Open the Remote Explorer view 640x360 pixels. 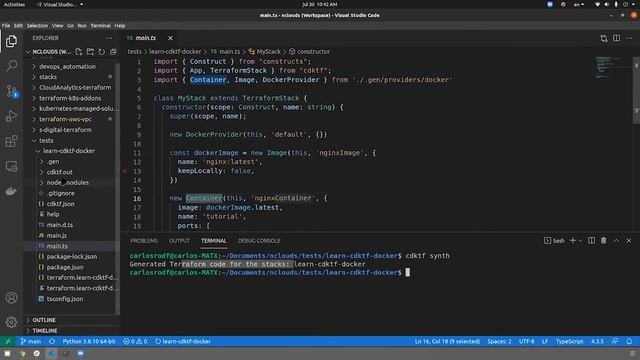click(11, 166)
